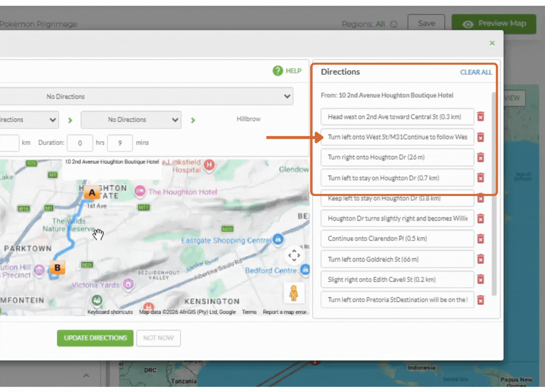The height and width of the screenshot is (392, 545).
Task: Delete the 'Slight right onto Edith Cavell St' step
Action: (x=480, y=279)
